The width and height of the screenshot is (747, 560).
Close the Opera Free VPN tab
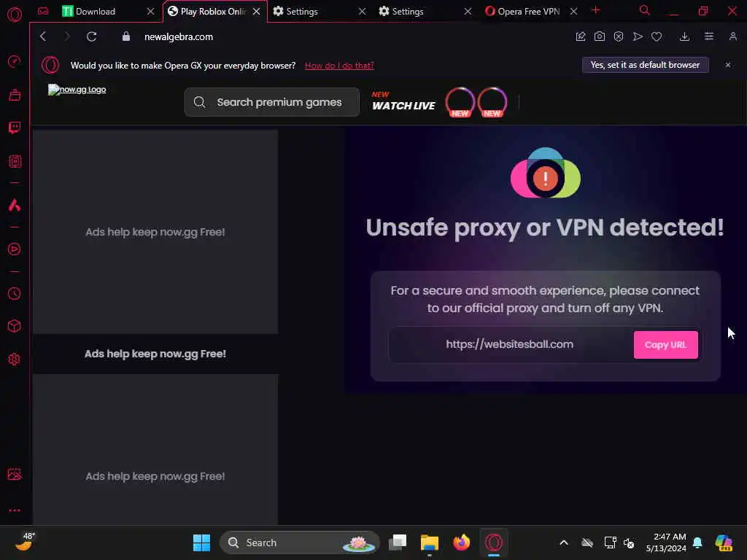[x=573, y=12]
